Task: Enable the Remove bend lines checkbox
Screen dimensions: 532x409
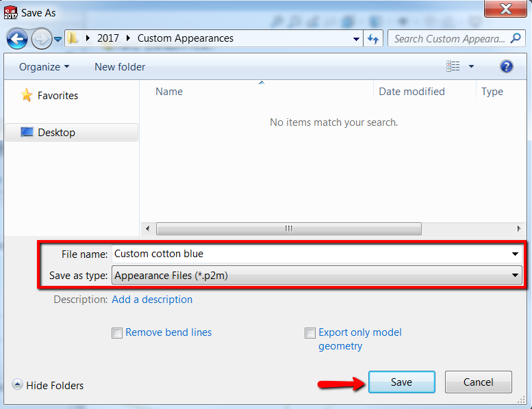Action: [x=116, y=333]
